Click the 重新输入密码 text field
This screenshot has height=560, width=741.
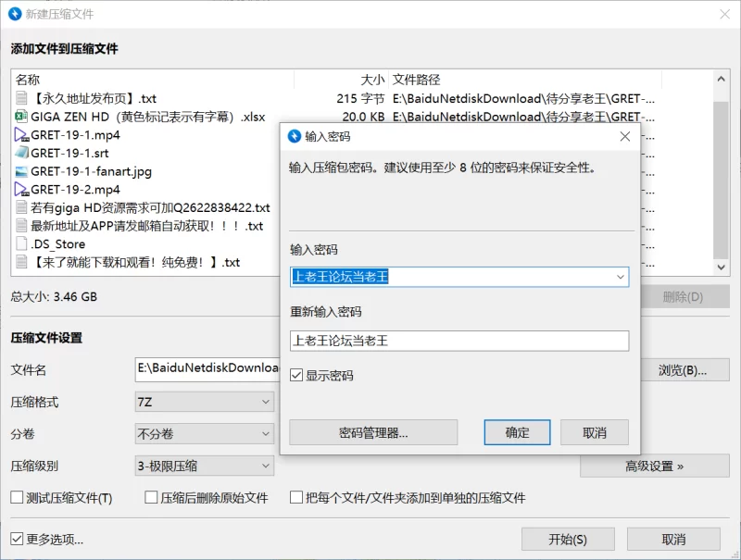pos(459,341)
